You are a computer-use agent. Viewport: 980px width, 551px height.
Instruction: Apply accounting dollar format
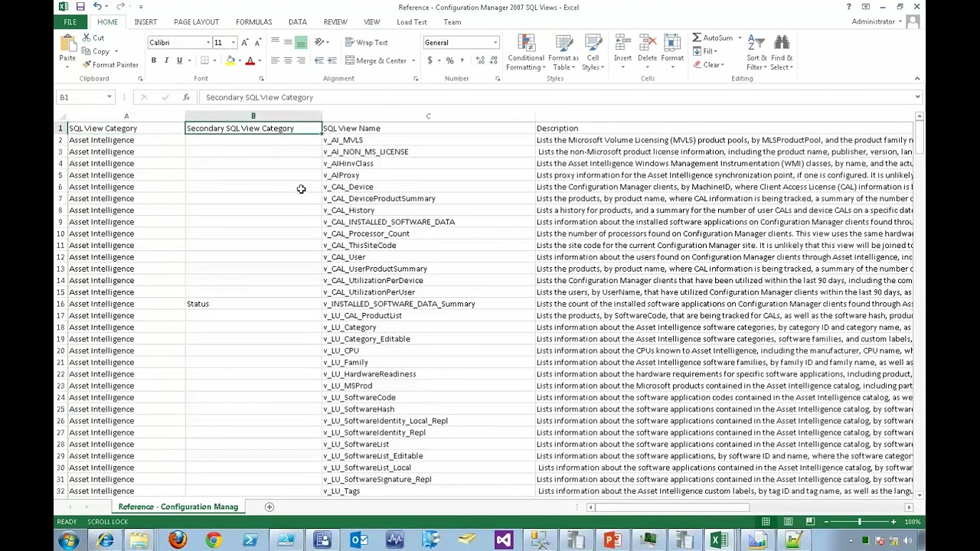click(x=430, y=60)
